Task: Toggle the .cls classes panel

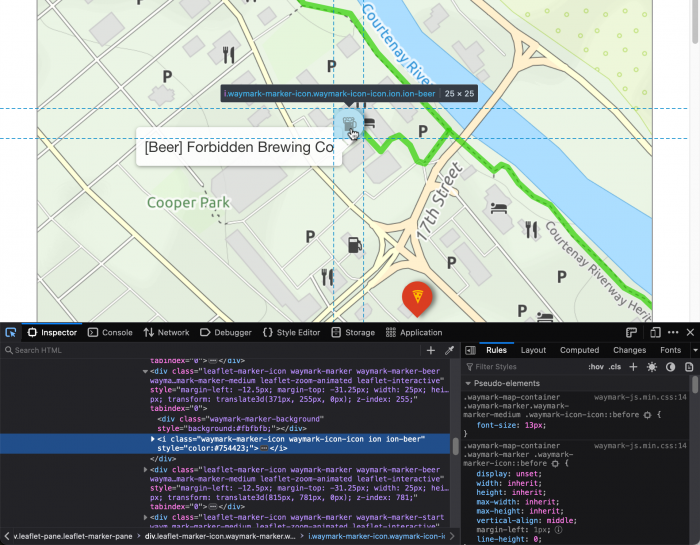Action: pos(615,367)
